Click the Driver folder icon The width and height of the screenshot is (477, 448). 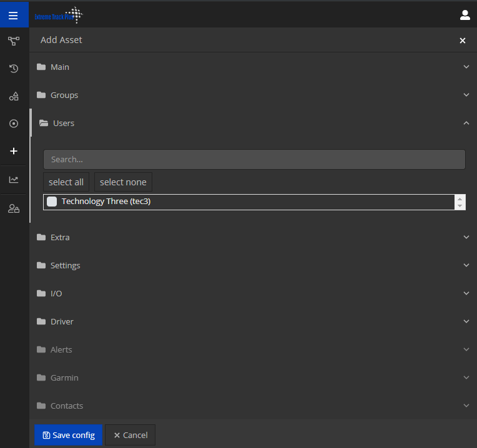(41, 321)
